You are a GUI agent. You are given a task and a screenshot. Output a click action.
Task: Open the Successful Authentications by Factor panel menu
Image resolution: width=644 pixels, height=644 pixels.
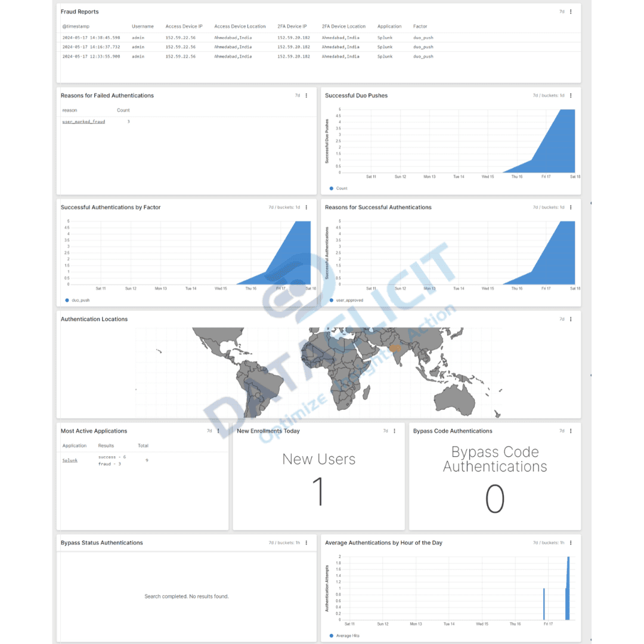(x=306, y=207)
